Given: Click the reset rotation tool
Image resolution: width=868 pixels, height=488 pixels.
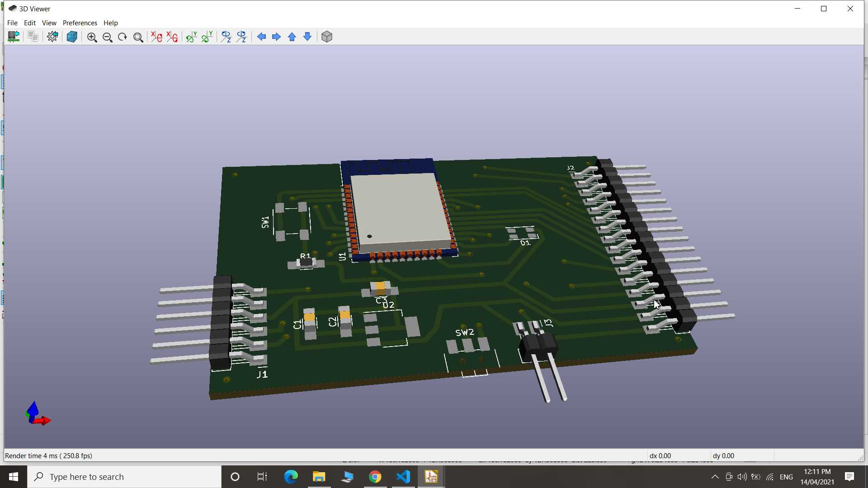Looking at the screenshot, I should [x=122, y=37].
